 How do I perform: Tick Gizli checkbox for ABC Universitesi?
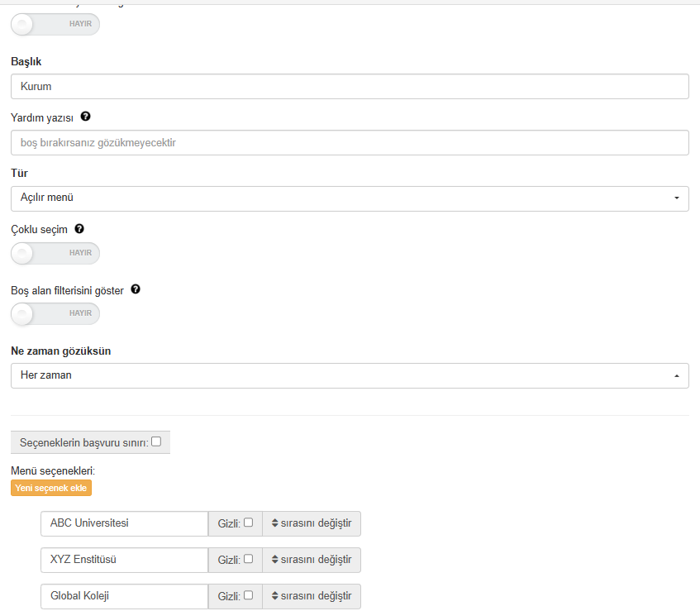(x=248, y=523)
